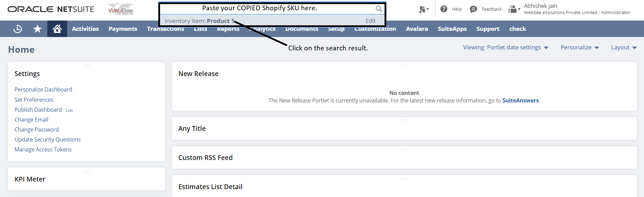Click the Manage Access Tokens link
This screenshot has height=197, width=644.
click(x=43, y=149)
